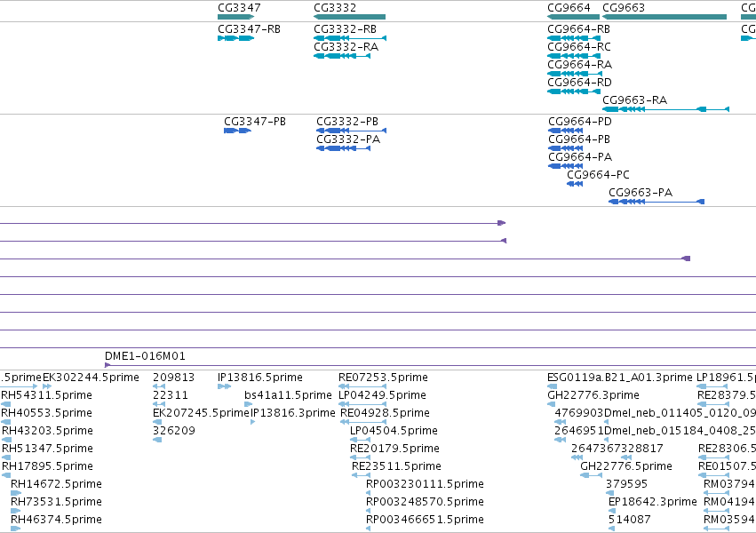The width and height of the screenshot is (756, 533).
Task: Select the CG3332-RB transcript glyph
Action: pos(350,38)
